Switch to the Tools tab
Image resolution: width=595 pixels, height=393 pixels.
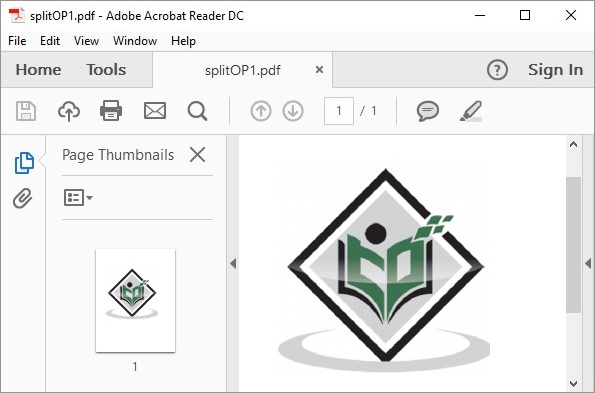tap(106, 70)
